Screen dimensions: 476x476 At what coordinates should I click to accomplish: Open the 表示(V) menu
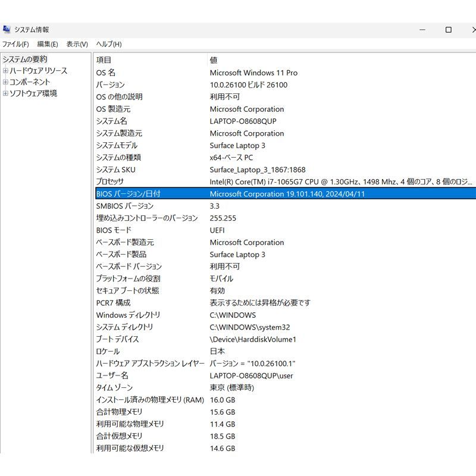click(x=77, y=44)
